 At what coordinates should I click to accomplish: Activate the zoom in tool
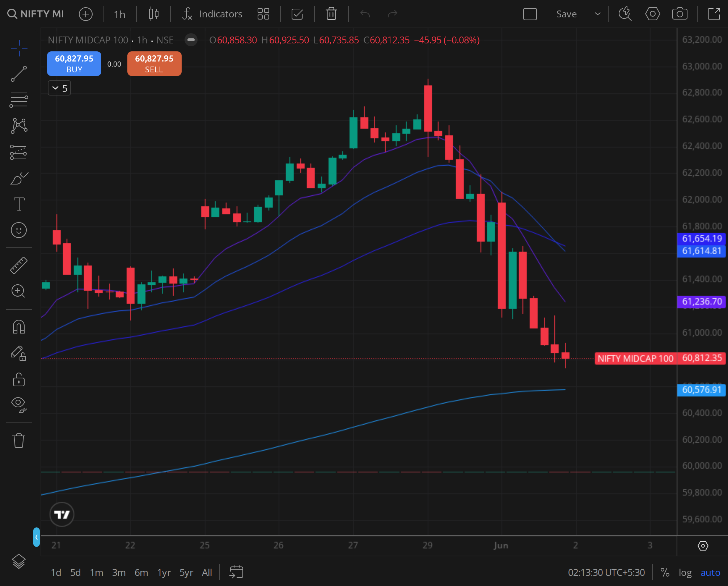(19, 291)
